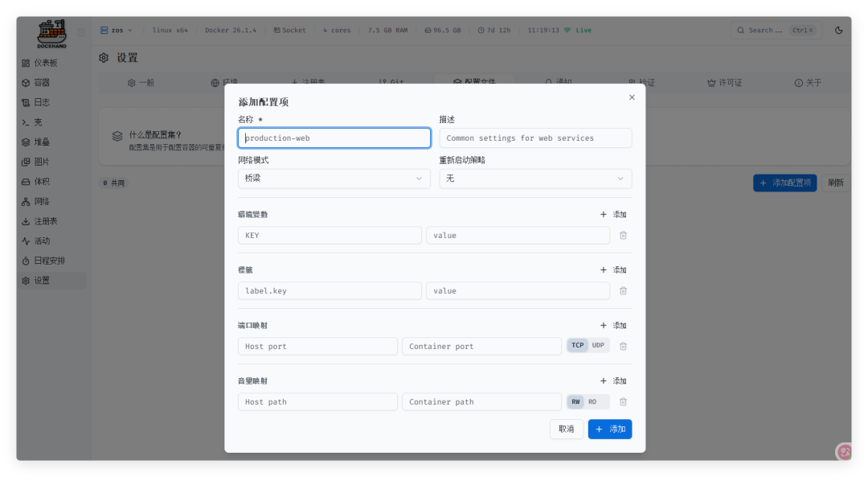868x477 pixels.
Task: Add a new environment variable row
Action: click(x=613, y=215)
